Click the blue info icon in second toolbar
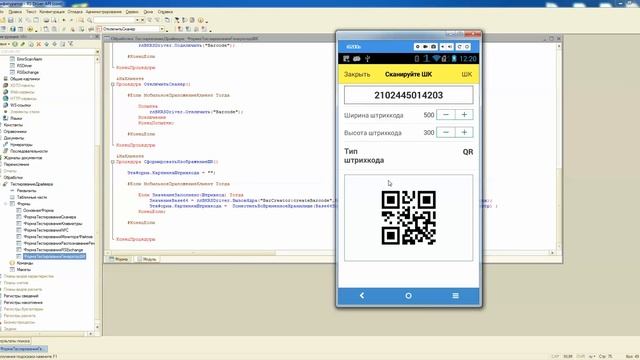This screenshot has height=360, width=640. point(13,29)
